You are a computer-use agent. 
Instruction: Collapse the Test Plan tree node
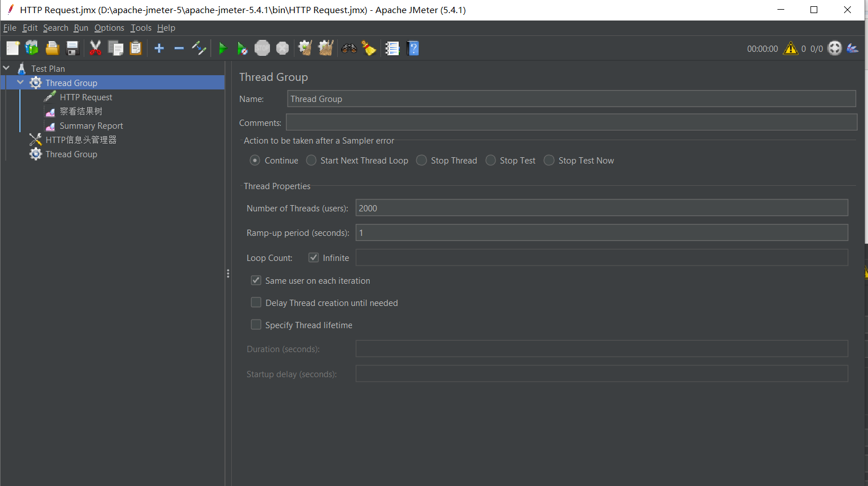click(6, 68)
